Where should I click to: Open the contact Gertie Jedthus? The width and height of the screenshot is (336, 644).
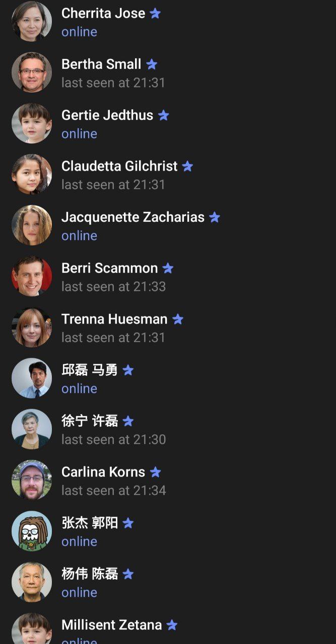click(x=168, y=124)
